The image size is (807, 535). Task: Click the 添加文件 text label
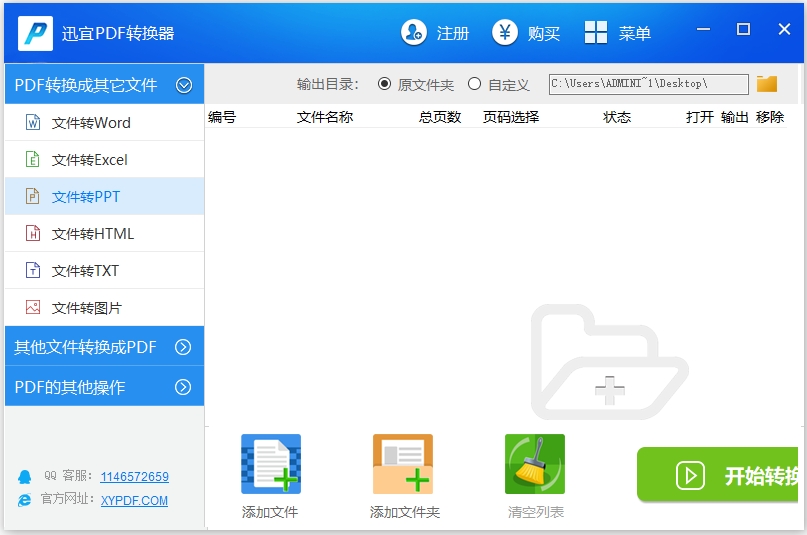pos(270,512)
